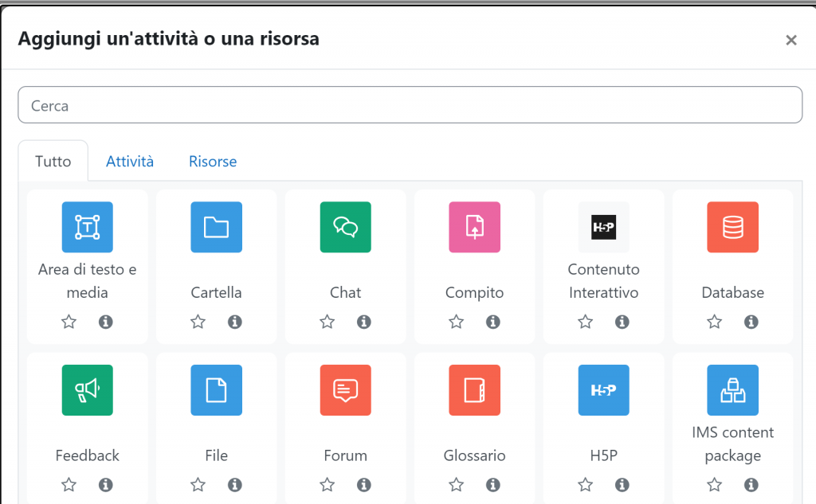Viewport: 816px width, 504px height.
Task: Click the Compito label text
Action: [475, 293]
